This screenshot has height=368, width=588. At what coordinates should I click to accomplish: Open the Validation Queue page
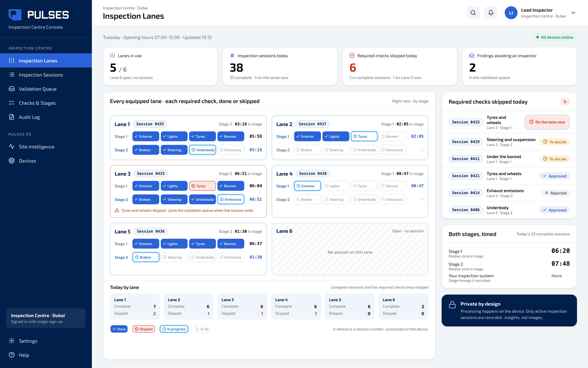point(46,89)
